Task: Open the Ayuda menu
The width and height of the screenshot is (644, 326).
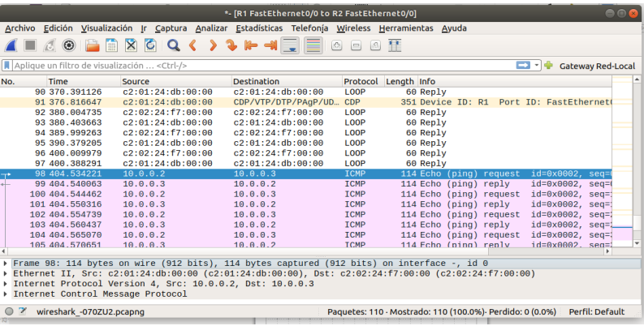Action: tap(454, 28)
